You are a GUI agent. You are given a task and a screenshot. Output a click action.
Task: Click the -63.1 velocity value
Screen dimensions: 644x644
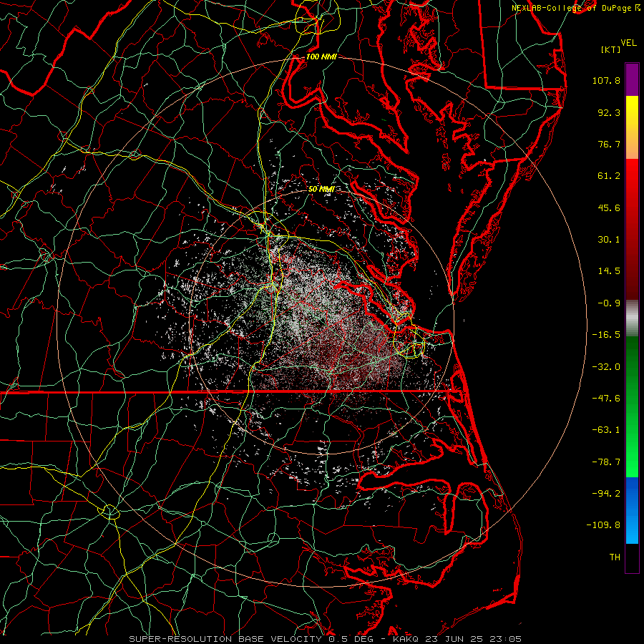606,430
